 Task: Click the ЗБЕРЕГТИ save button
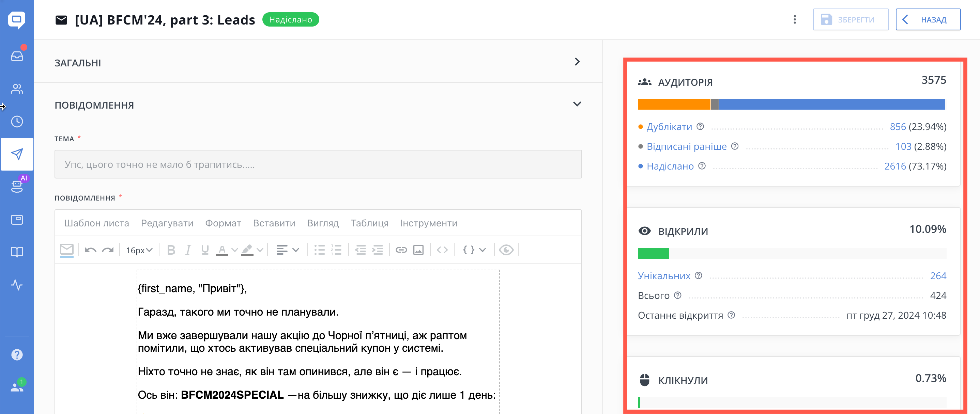pyautogui.click(x=851, y=19)
